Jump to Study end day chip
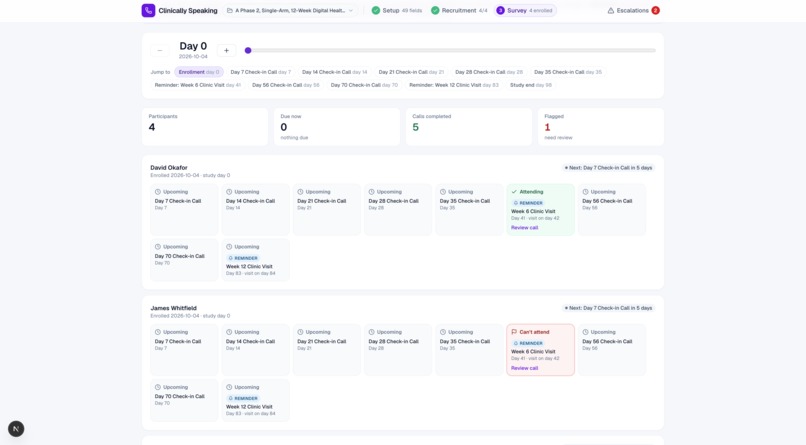The width and height of the screenshot is (806, 445). 530,85
